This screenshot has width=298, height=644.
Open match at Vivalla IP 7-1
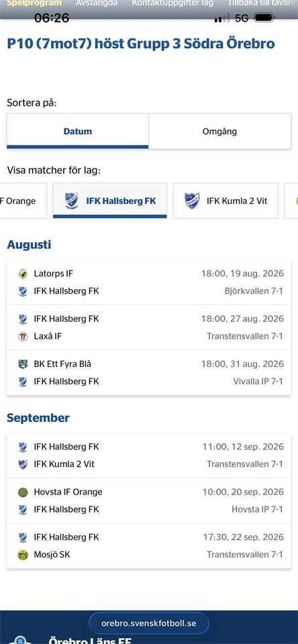(149, 372)
